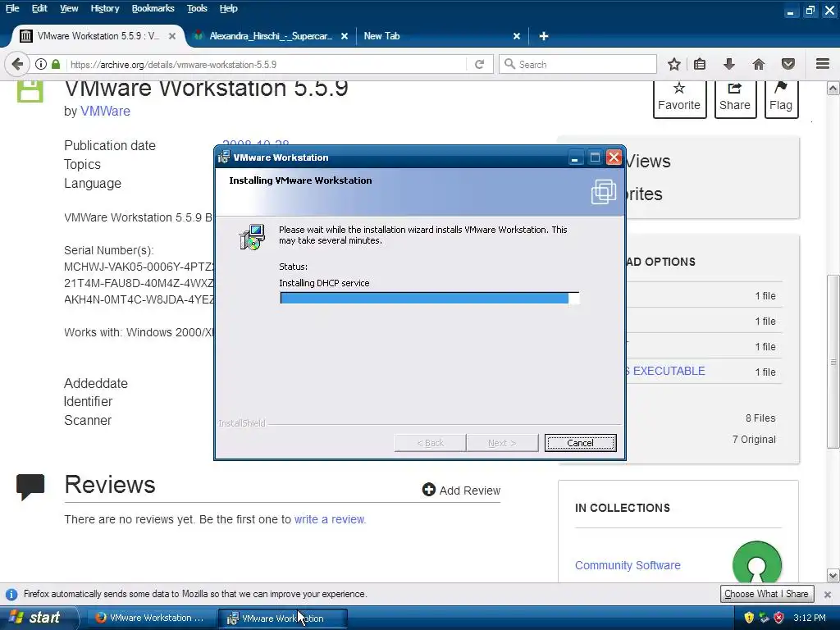Switch to Firefox VMware Workstation taskbar item
Image resolution: width=840 pixels, height=630 pixels.
point(150,618)
